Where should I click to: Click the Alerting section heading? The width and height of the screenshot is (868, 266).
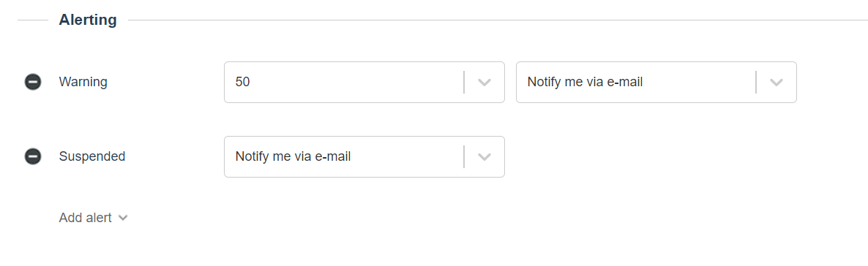(88, 20)
